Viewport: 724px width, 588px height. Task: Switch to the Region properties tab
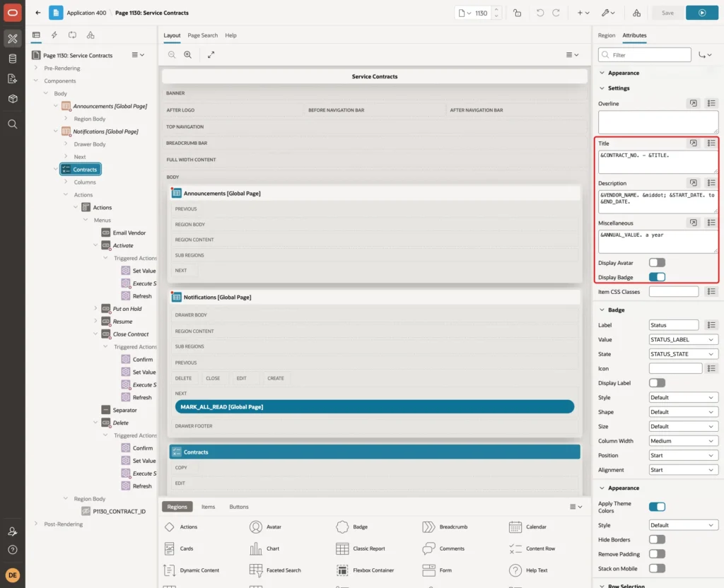(606, 35)
